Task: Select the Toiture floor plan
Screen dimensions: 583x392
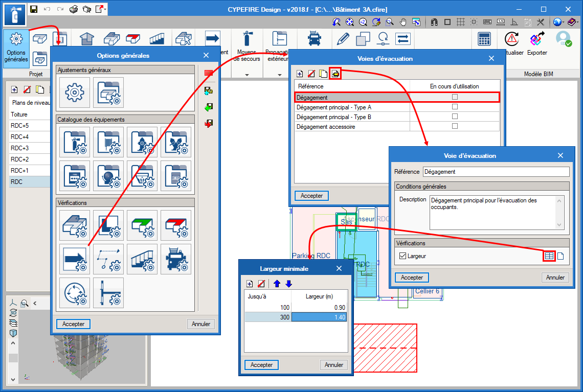Action: (30, 114)
